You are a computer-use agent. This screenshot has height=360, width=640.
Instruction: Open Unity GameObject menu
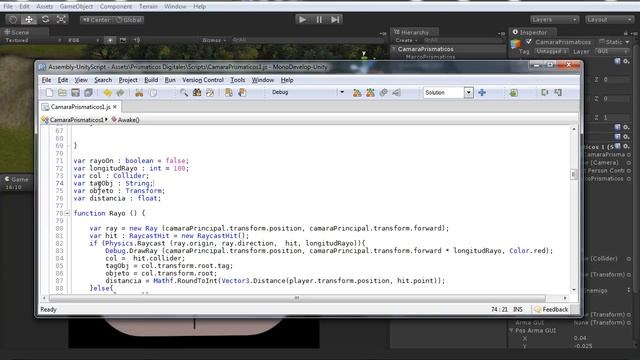click(76, 7)
